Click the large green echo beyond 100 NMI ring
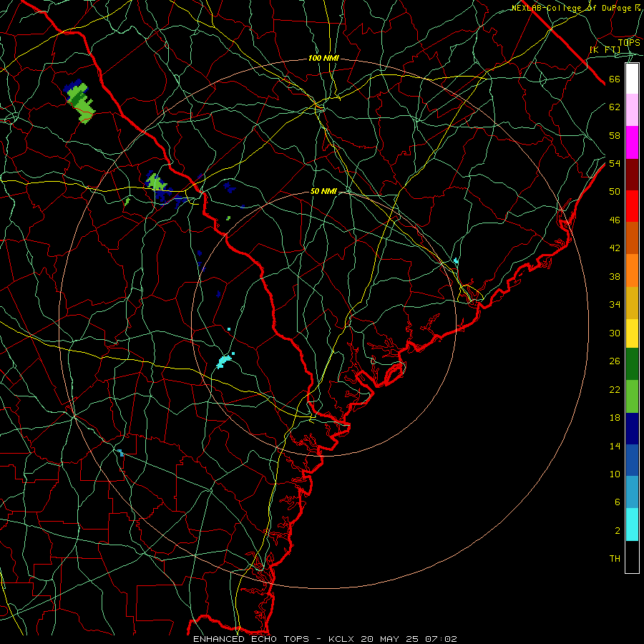The width and height of the screenshot is (644, 644). [x=79, y=102]
